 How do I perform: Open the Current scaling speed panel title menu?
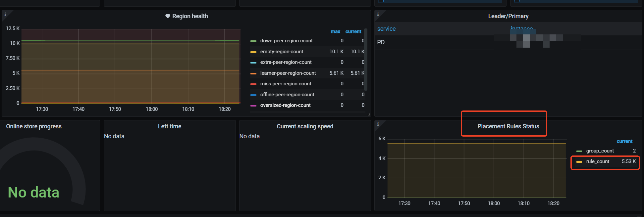tap(305, 126)
